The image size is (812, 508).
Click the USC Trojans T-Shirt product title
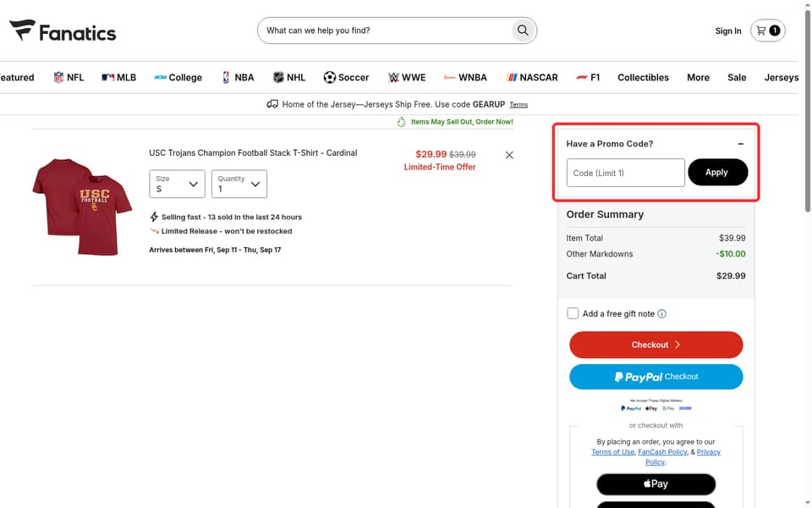(253, 153)
